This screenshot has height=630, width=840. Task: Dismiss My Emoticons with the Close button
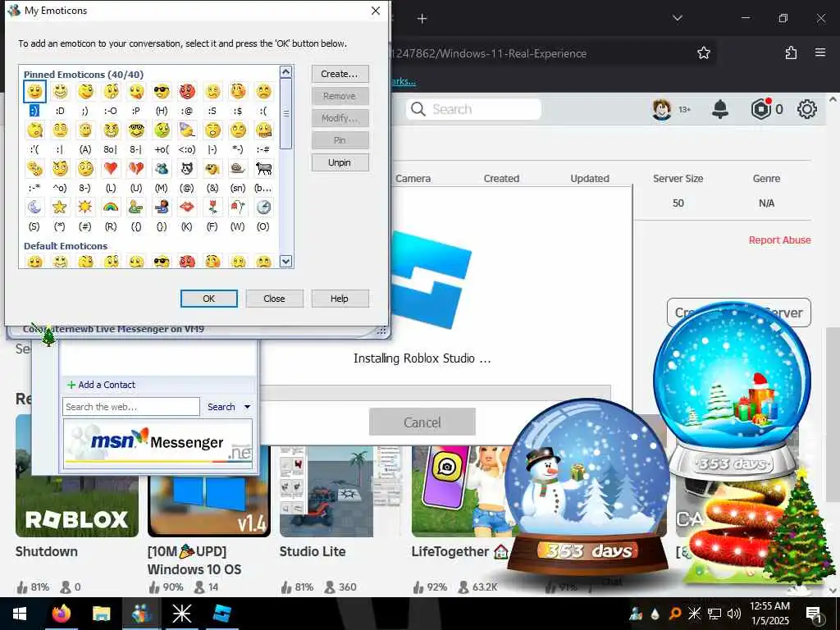[274, 299]
